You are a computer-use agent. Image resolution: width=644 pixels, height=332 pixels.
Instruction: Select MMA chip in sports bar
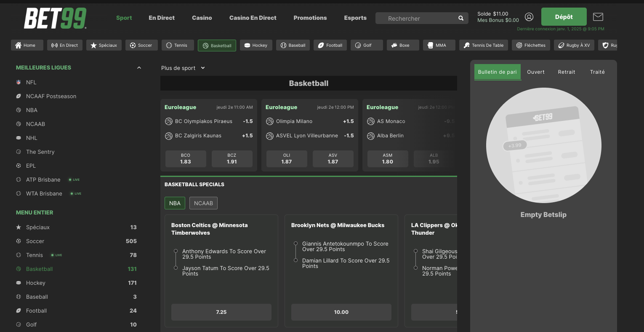coord(439,45)
